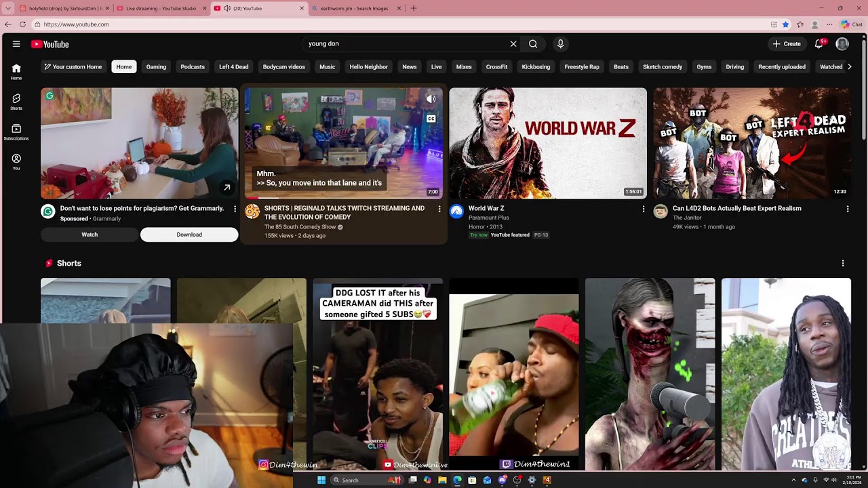Select the Bodycam videos chip
868x488 pixels.
click(284, 66)
